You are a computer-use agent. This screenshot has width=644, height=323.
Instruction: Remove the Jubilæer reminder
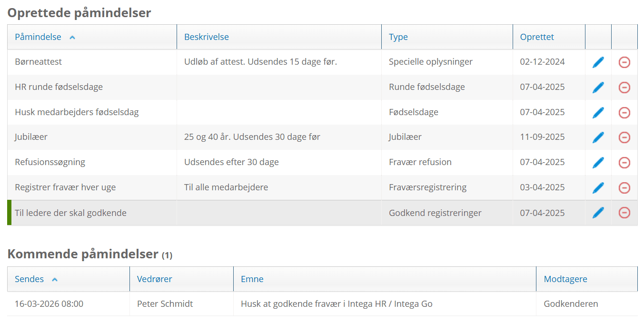624,137
